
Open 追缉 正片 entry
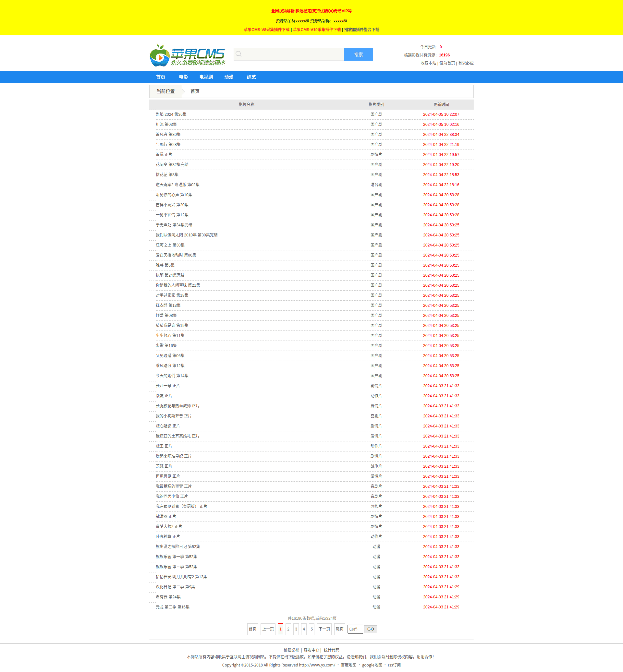point(164,155)
